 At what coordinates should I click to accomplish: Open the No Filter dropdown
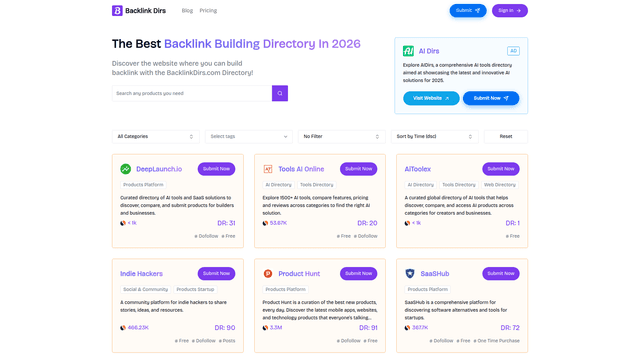coord(342,136)
